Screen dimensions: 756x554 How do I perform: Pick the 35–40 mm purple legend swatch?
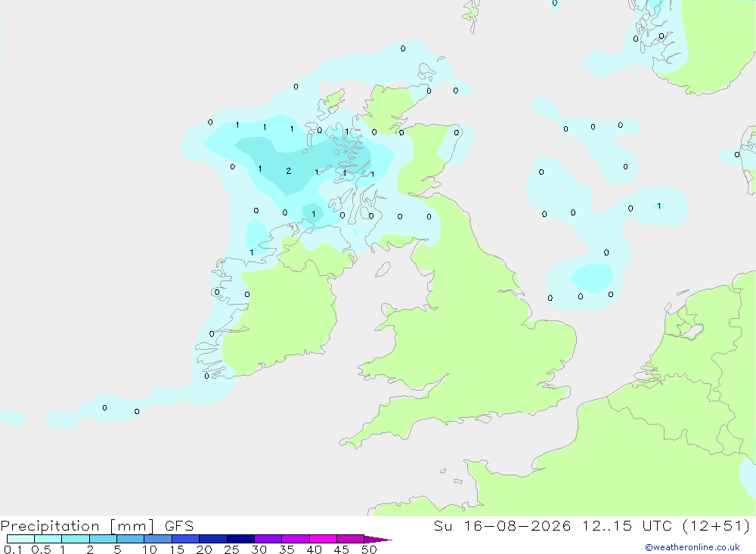click(296, 539)
